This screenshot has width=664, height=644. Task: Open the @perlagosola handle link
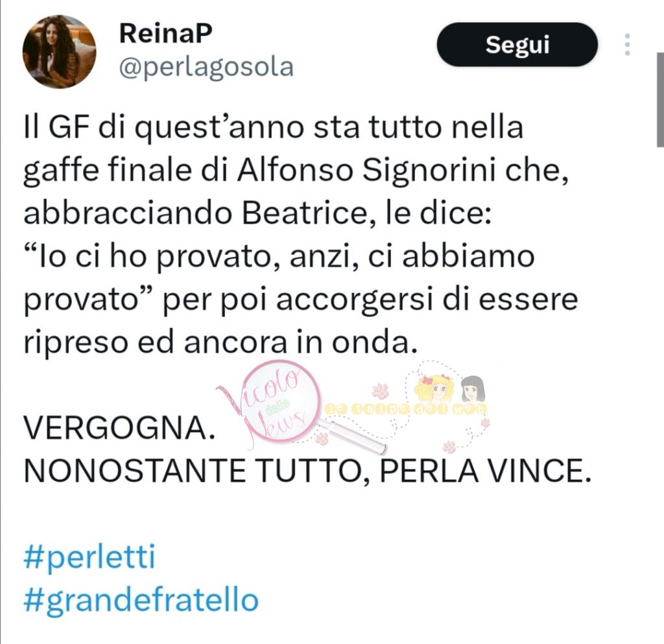pos(206,67)
